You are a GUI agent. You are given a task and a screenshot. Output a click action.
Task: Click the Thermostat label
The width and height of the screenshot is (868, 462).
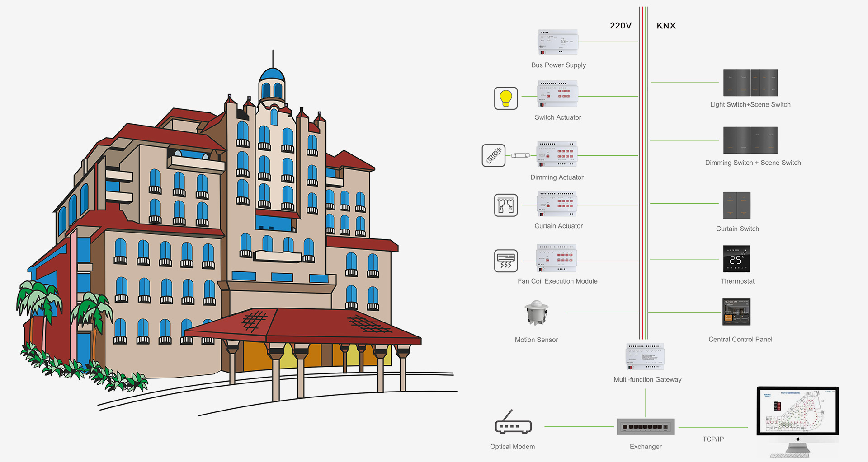tap(737, 281)
